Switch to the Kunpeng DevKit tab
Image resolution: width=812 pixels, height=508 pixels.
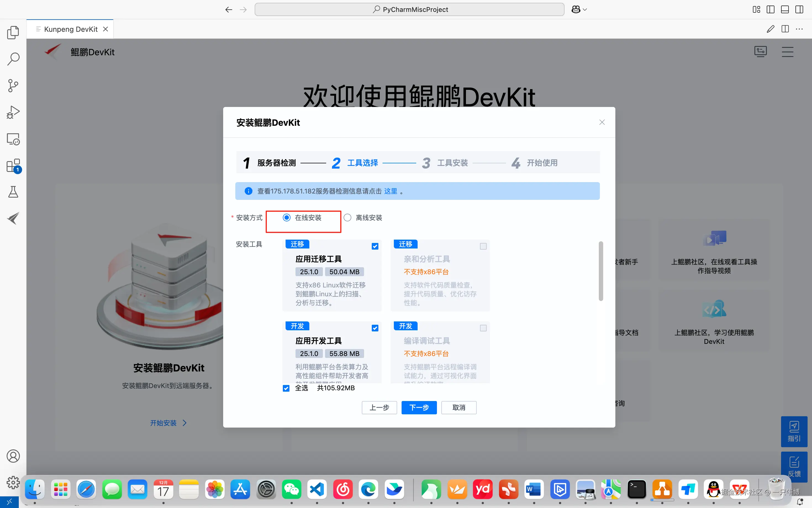[70, 29]
